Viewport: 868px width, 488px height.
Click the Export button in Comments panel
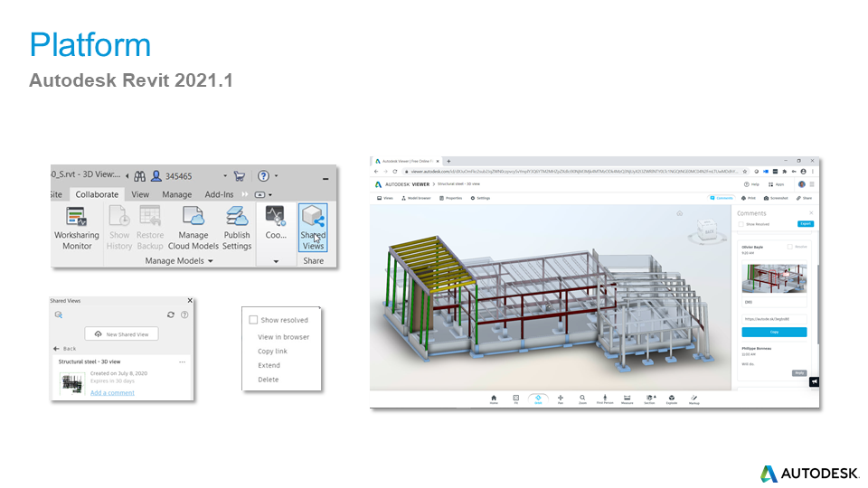pyautogui.click(x=806, y=224)
